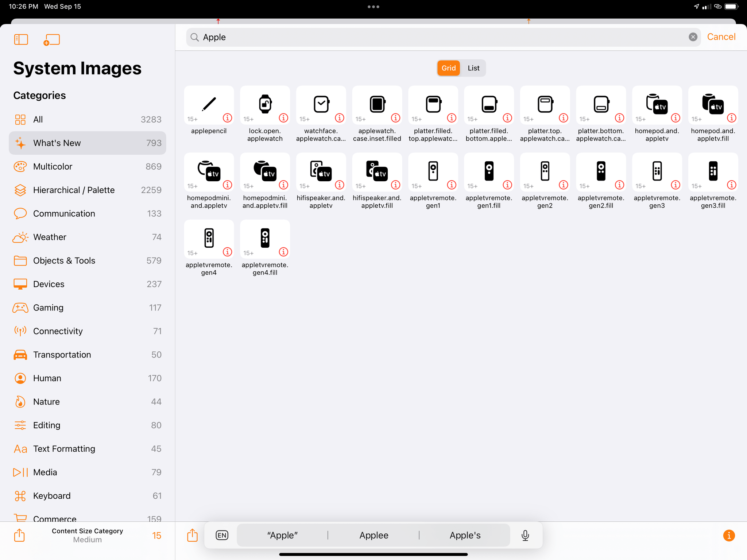This screenshot has width=747, height=560.
Task: Select the applepencil symbol
Action: (x=209, y=104)
